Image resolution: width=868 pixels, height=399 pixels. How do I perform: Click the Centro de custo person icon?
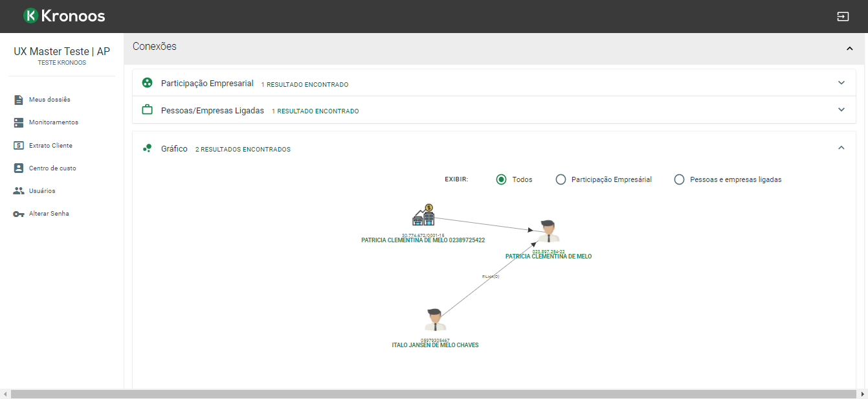(19, 168)
